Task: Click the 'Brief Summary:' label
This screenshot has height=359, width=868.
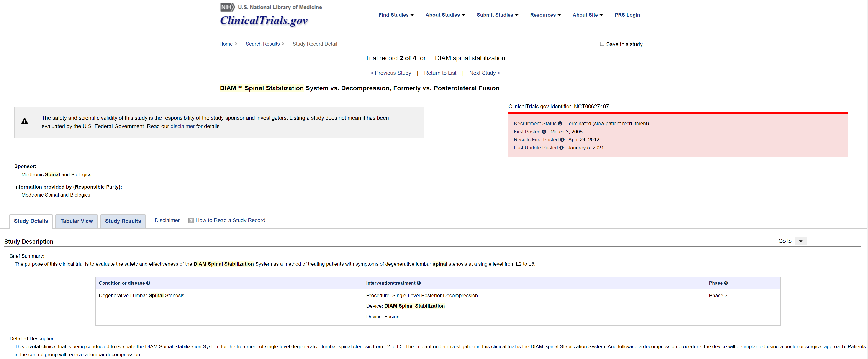Action: pyautogui.click(x=27, y=256)
